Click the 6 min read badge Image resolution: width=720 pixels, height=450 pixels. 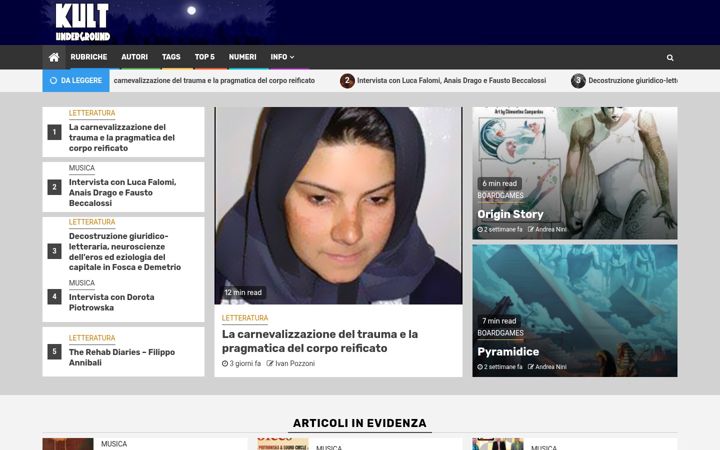(x=499, y=183)
